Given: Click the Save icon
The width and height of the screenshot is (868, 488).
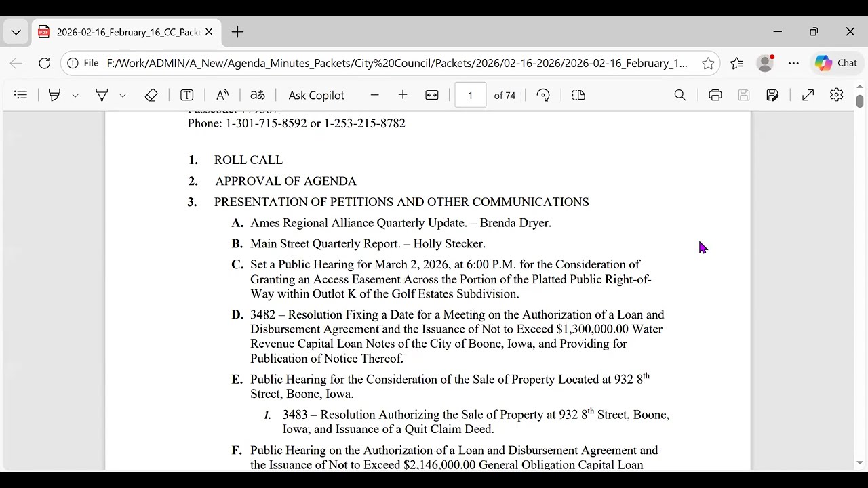Looking at the screenshot, I should coord(744,95).
